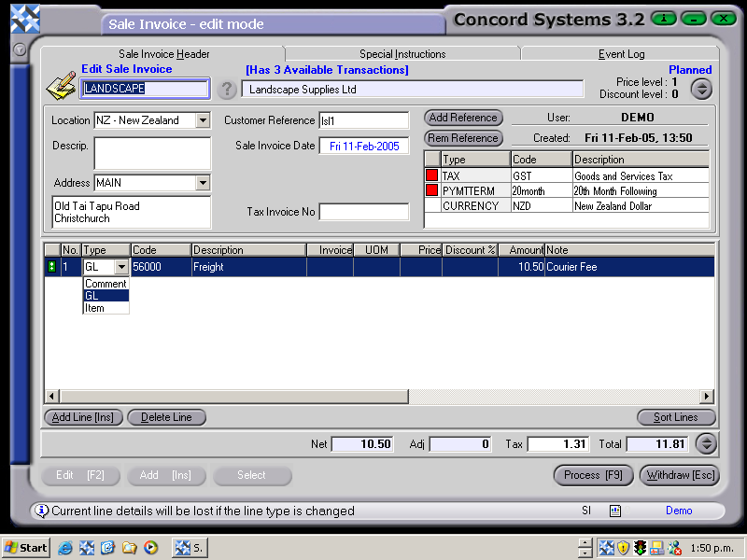Click the red indicator beside the TAX reference
This screenshot has height=560, width=747.
click(x=430, y=175)
